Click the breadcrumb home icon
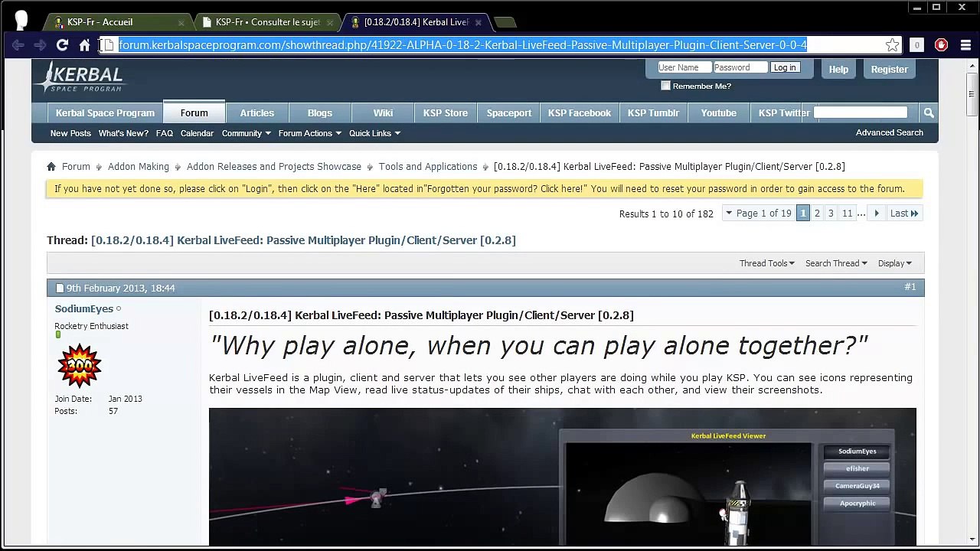 click(x=51, y=166)
